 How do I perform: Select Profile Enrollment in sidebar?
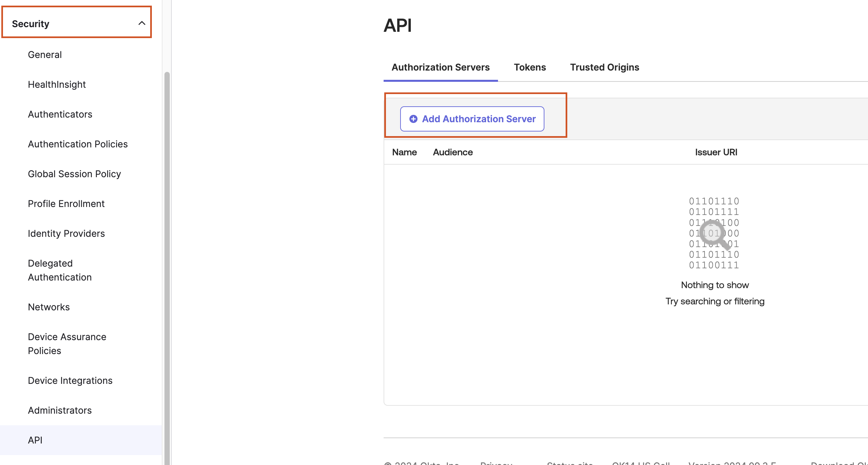point(66,204)
